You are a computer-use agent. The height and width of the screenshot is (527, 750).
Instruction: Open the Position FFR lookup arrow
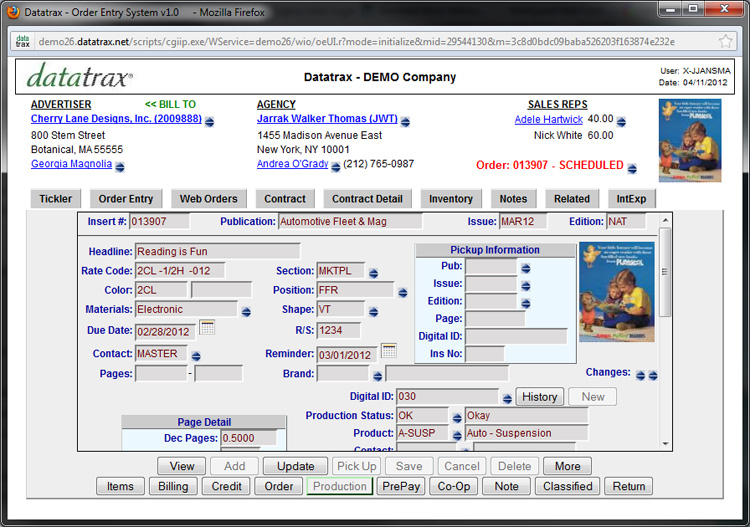point(403,293)
